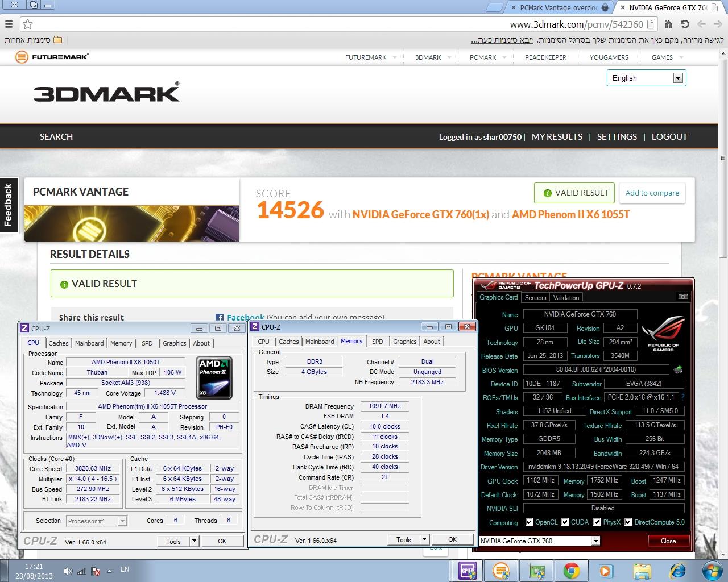Open the Windows Start menu

(x=712, y=570)
